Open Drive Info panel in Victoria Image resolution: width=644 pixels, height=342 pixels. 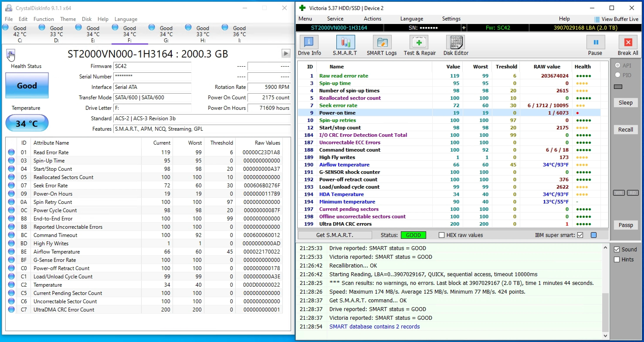309,42
